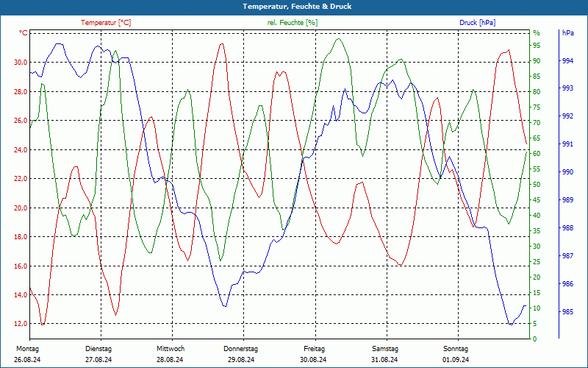This screenshot has height=368, width=588.
Task: Select the 'Druck [hPa]' legend label
Action: (477, 23)
